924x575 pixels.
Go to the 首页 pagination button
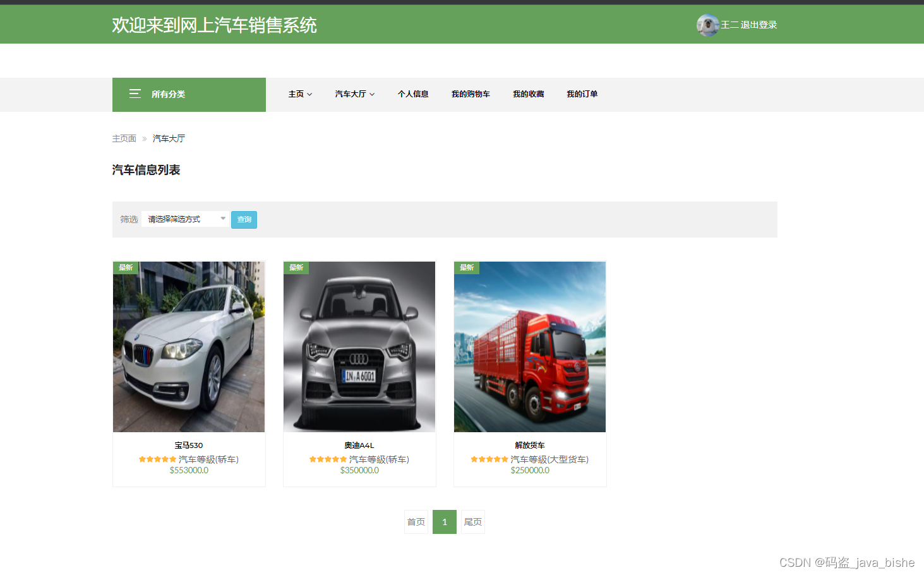coord(416,522)
